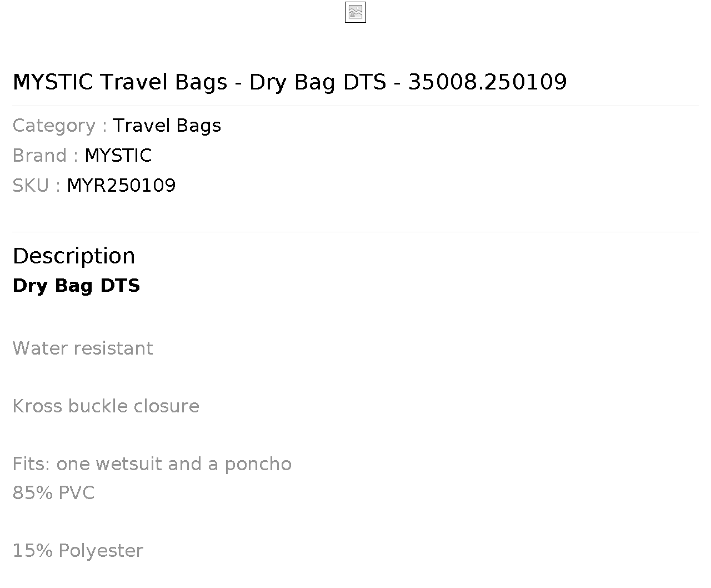Click the wetsuit and poncho fit line
The height and width of the screenshot is (588, 711).
coord(152,464)
